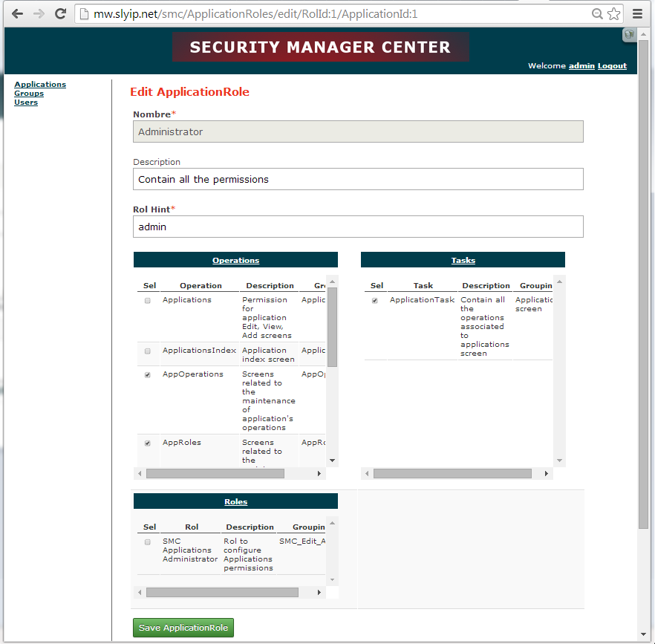Click the Rol Hint input field

(x=358, y=227)
